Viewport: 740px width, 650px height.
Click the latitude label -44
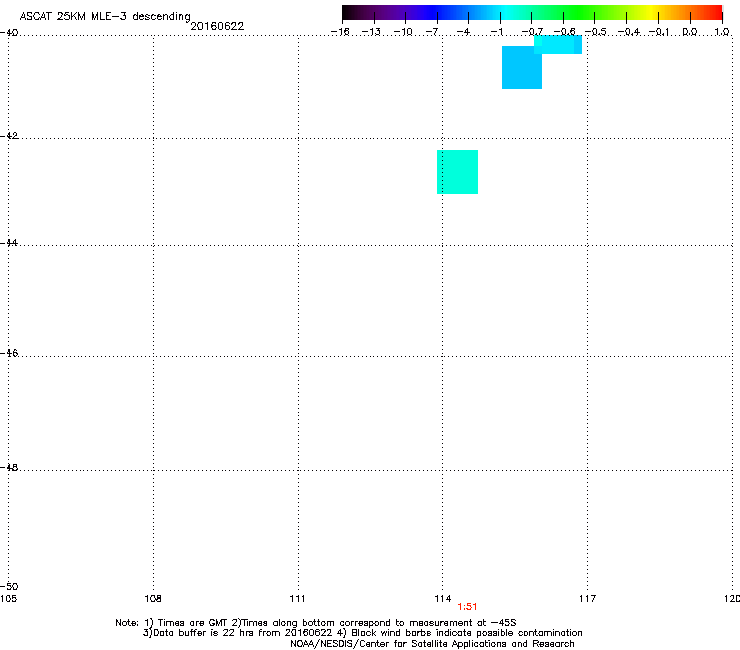pyautogui.click(x=9, y=243)
